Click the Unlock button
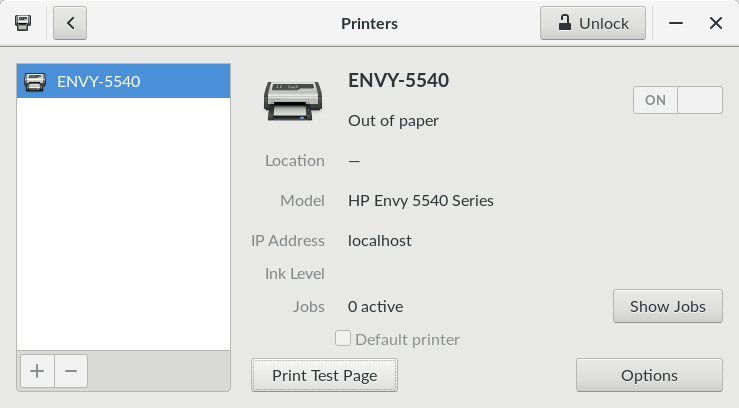Screen dimensions: 739x408 (592, 23)
